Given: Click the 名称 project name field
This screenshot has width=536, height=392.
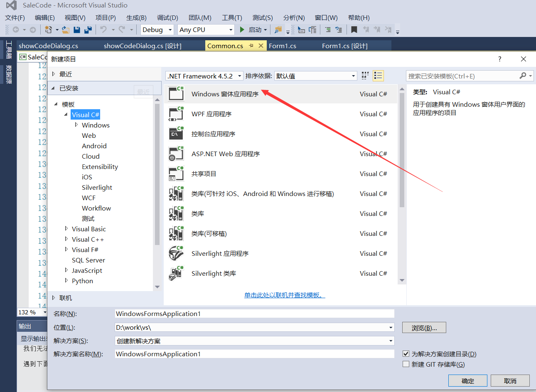Looking at the screenshot, I should click(x=254, y=314).
